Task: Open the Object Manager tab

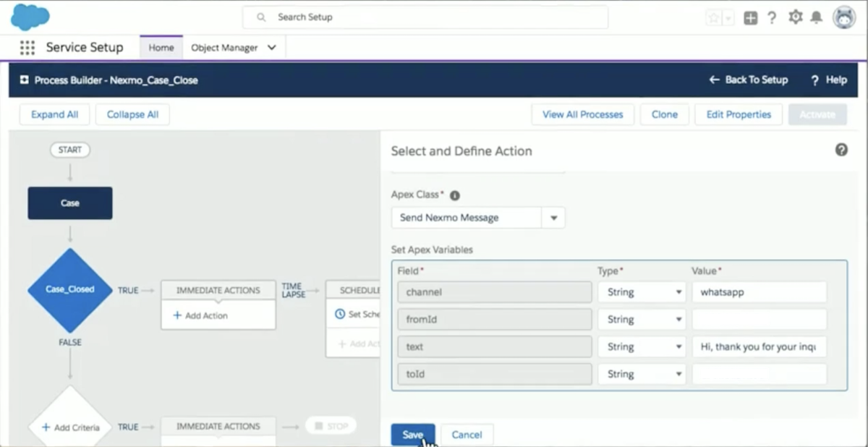Action: [x=224, y=48]
